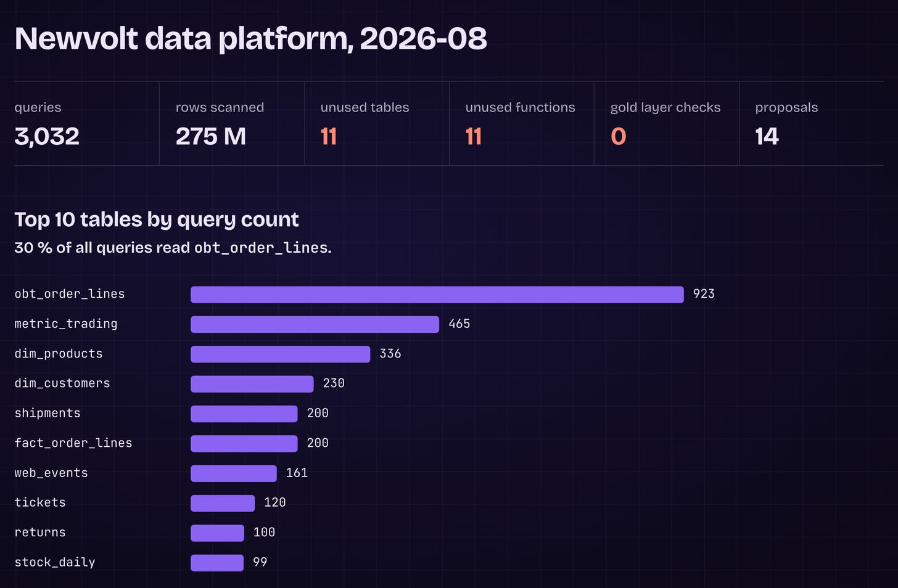Click the 230 value label
Image resolution: width=898 pixels, height=588 pixels.
pos(334,383)
